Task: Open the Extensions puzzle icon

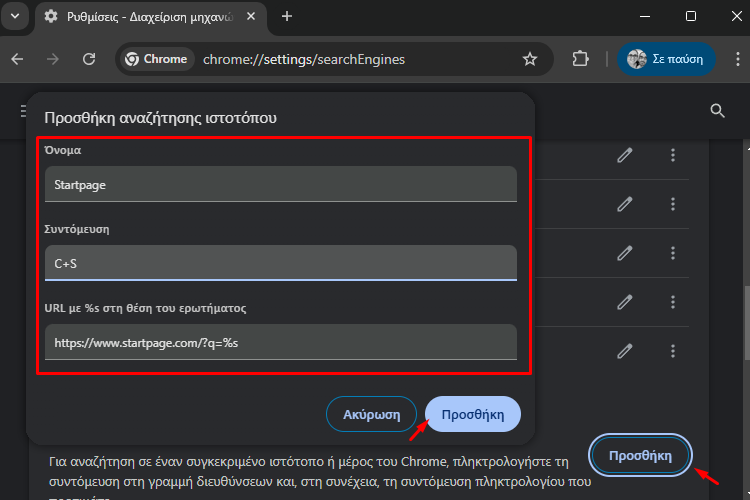Action: pyautogui.click(x=580, y=59)
